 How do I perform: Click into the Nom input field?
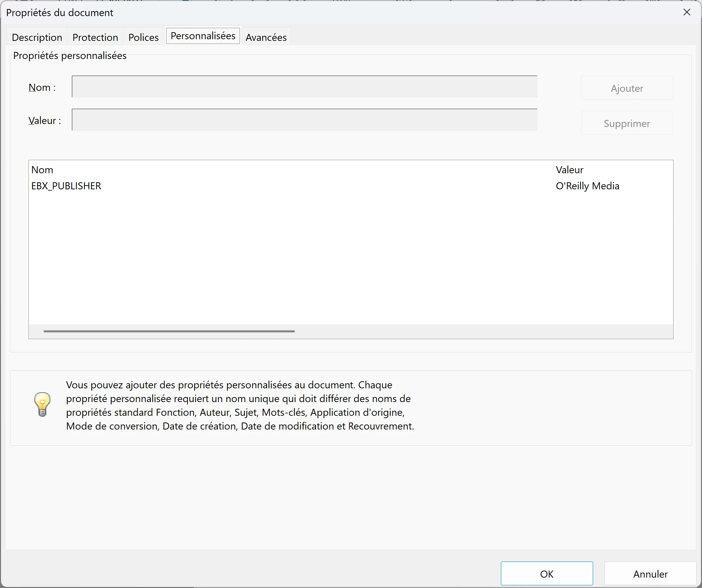tap(304, 87)
